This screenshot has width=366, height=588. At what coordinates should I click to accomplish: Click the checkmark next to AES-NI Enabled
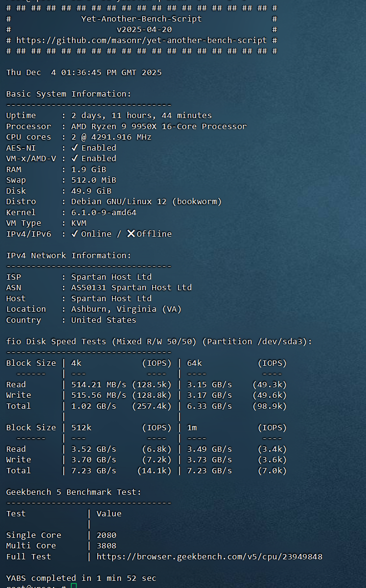tap(75, 148)
